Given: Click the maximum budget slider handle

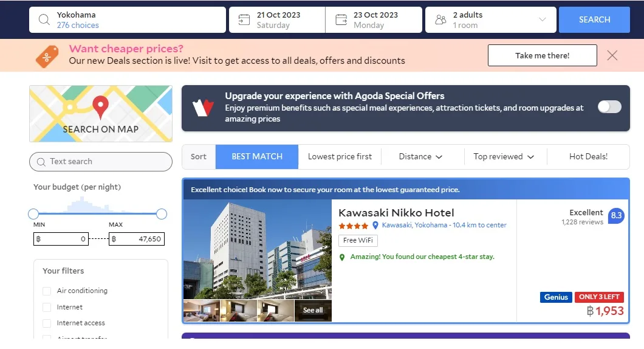Looking at the screenshot, I should pyautogui.click(x=162, y=214).
